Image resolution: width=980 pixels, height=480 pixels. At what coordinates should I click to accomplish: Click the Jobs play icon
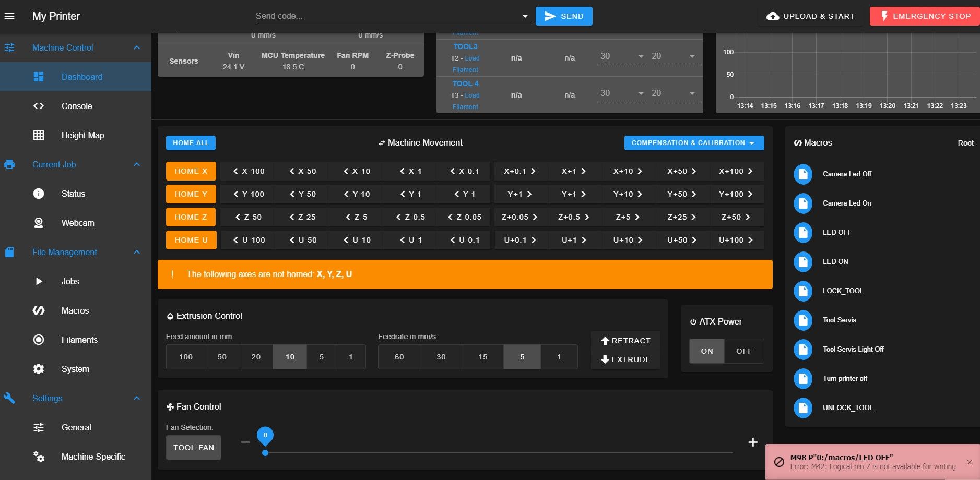click(39, 281)
